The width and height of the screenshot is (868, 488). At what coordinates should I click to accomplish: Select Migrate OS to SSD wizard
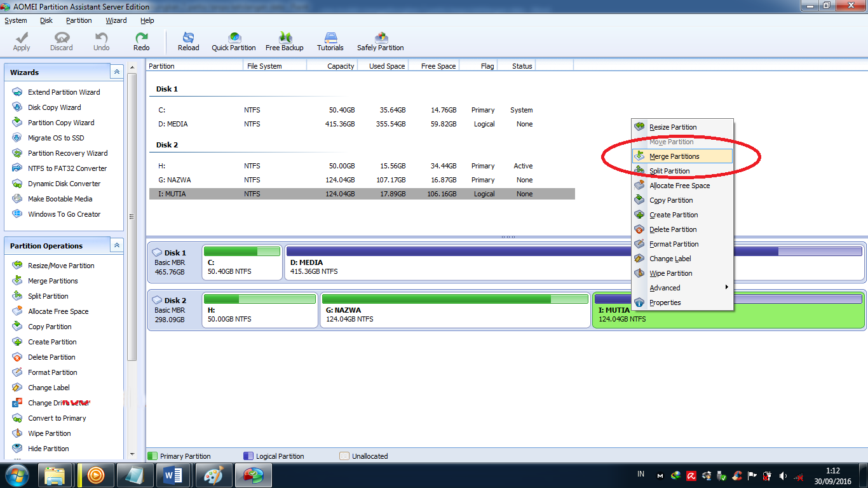pos(56,138)
